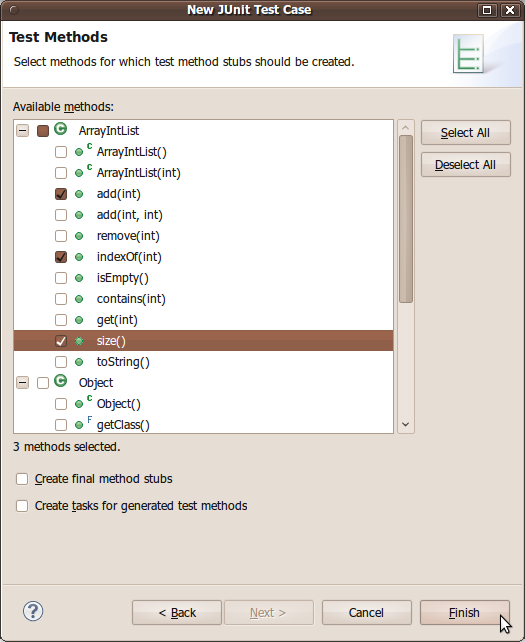Click the Object() constructor icon

[x=83, y=402]
